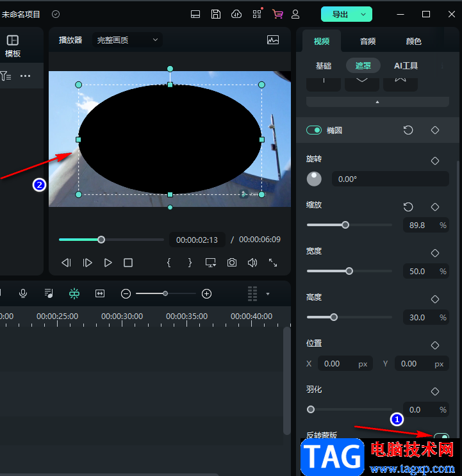Click the 缩放 slider handle

click(x=345, y=225)
